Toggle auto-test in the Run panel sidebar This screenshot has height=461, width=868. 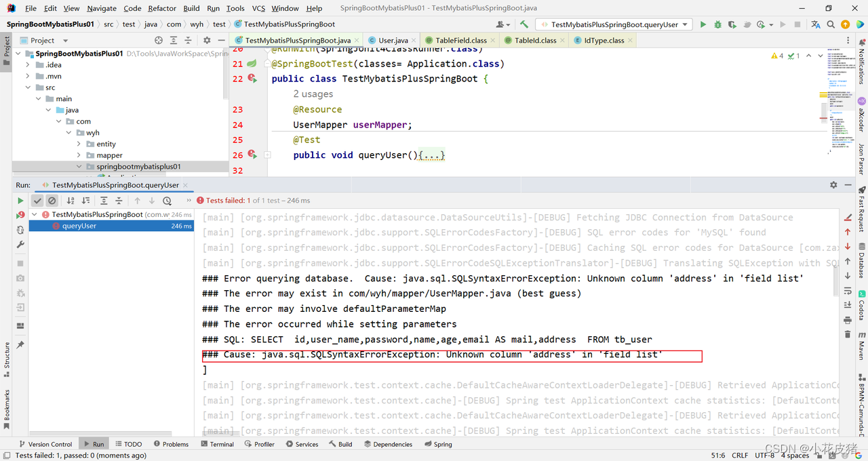point(20,230)
